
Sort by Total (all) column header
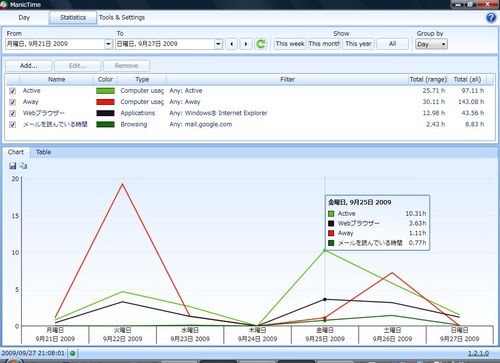[467, 79]
